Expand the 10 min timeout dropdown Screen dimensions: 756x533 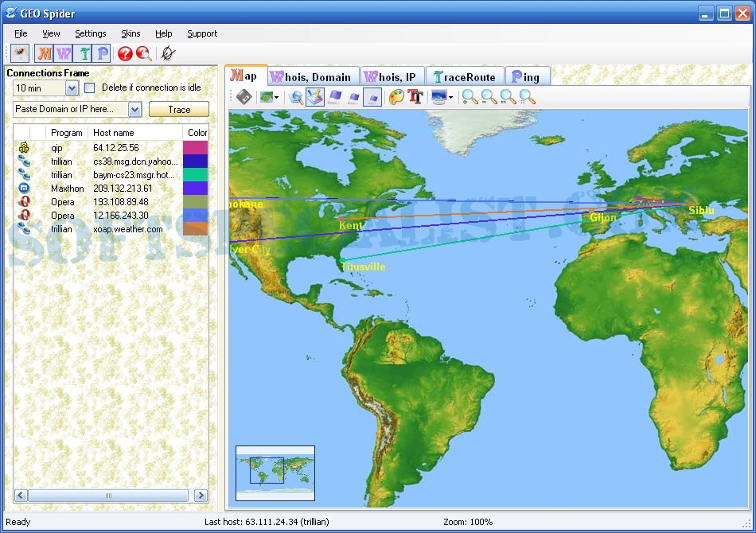[72, 88]
